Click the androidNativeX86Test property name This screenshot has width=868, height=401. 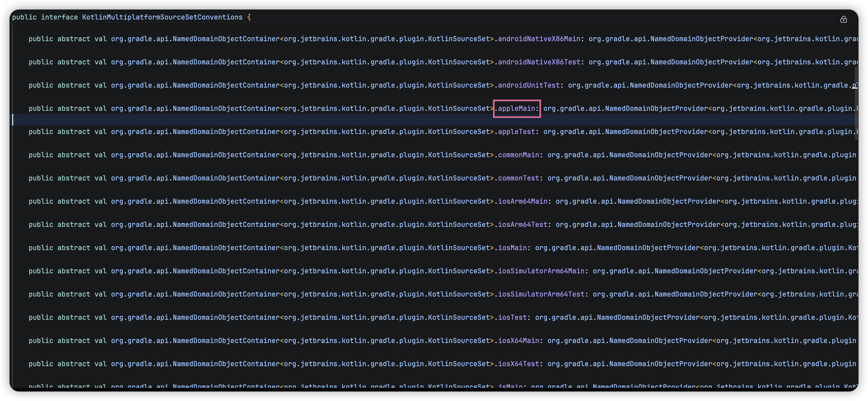click(539, 62)
